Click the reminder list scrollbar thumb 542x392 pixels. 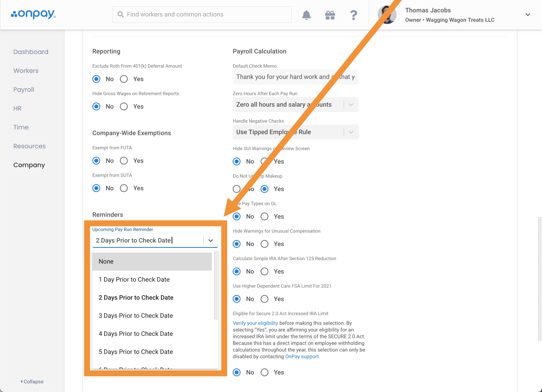216,286
